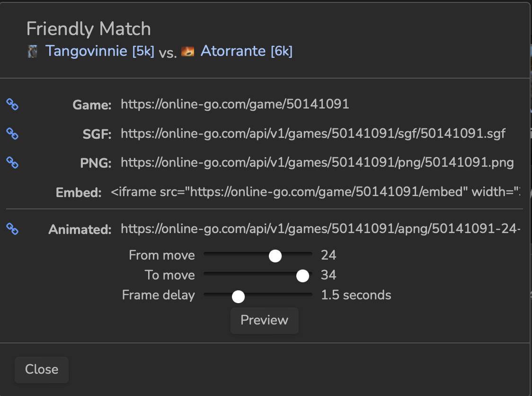
Task: Click the link icon beside SGF URL
Action: [12, 134]
